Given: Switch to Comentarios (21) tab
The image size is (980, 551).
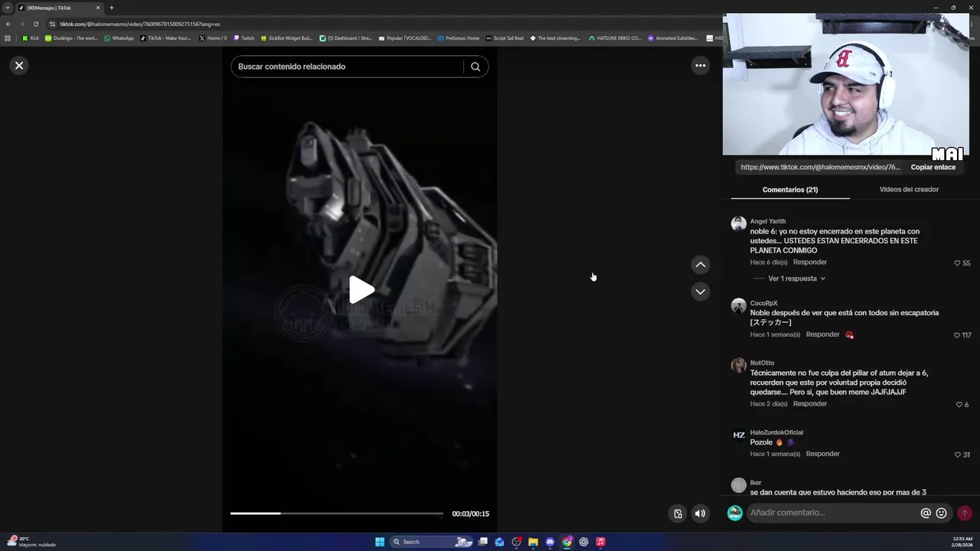Looking at the screenshot, I should 790,190.
